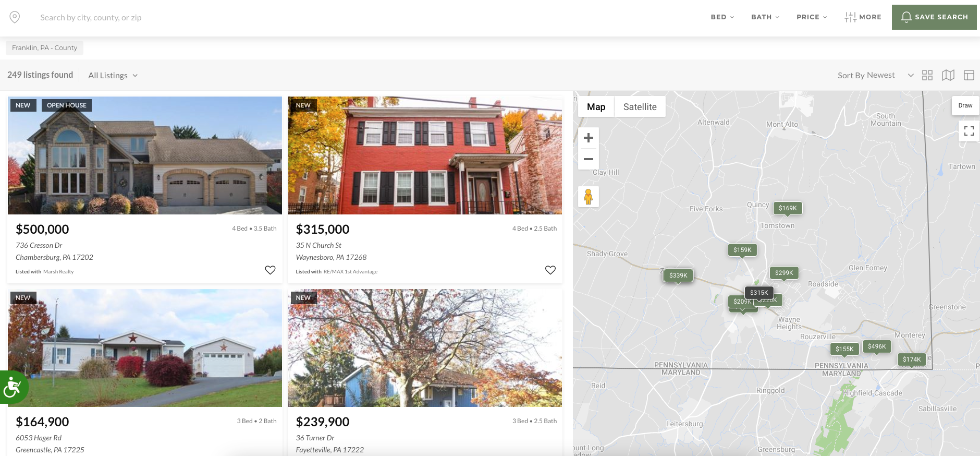Switch to table list view icon
This screenshot has height=456, width=980.
(x=969, y=75)
